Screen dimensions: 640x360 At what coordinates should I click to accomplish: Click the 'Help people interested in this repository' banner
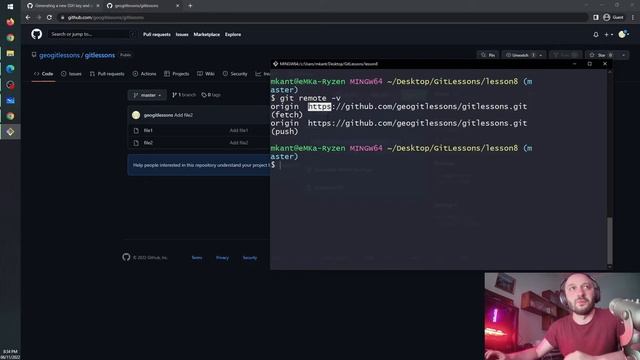(x=199, y=165)
